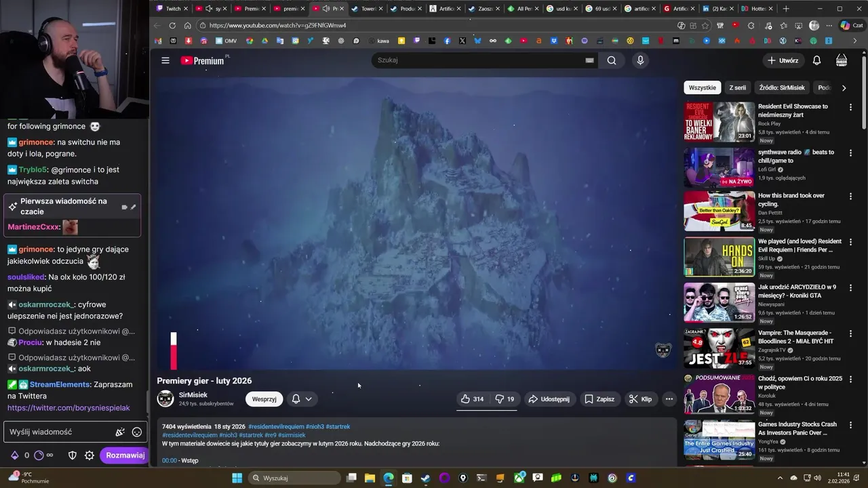Open options for Vampire: The Masquerade video
The height and width of the screenshot is (488, 868).
pos(850,333)
